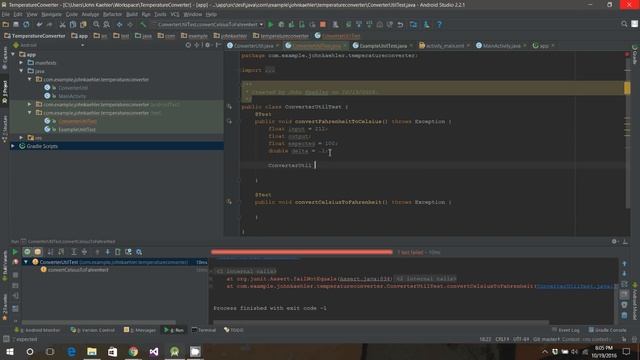This screenshot has height=360, width=640.
Task: Click the Search Everywhere magnifier at top right
Action: (x=624, y=24)
